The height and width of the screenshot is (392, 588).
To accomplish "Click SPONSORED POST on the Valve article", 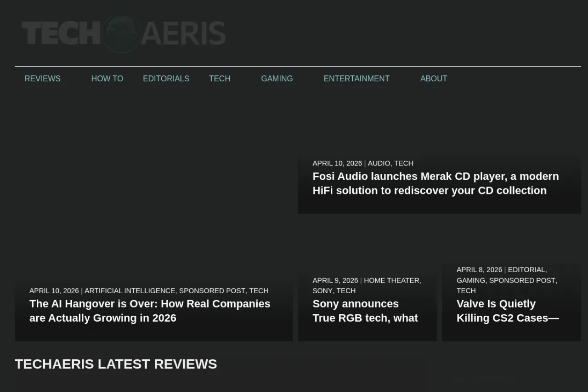I will (x=522, y=280).
